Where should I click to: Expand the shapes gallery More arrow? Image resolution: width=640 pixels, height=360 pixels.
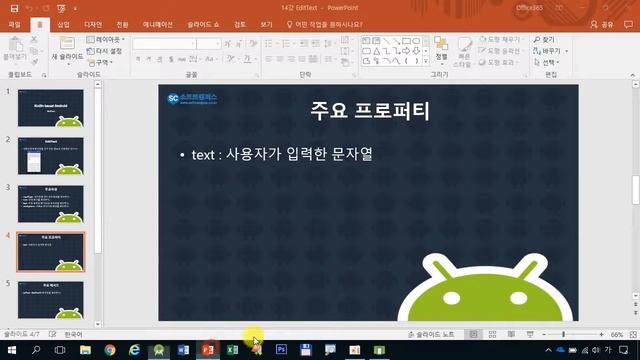coord(426,61)
